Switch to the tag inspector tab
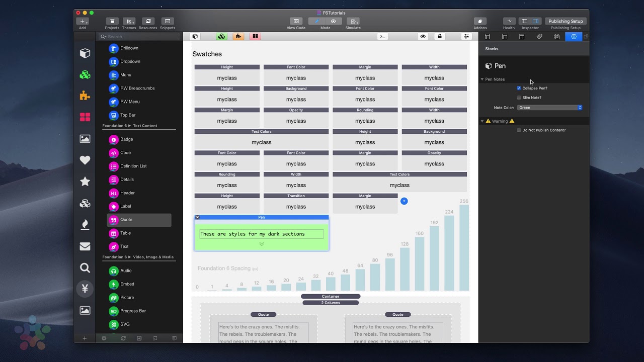The image size is (644, 362). click(539, 37)
